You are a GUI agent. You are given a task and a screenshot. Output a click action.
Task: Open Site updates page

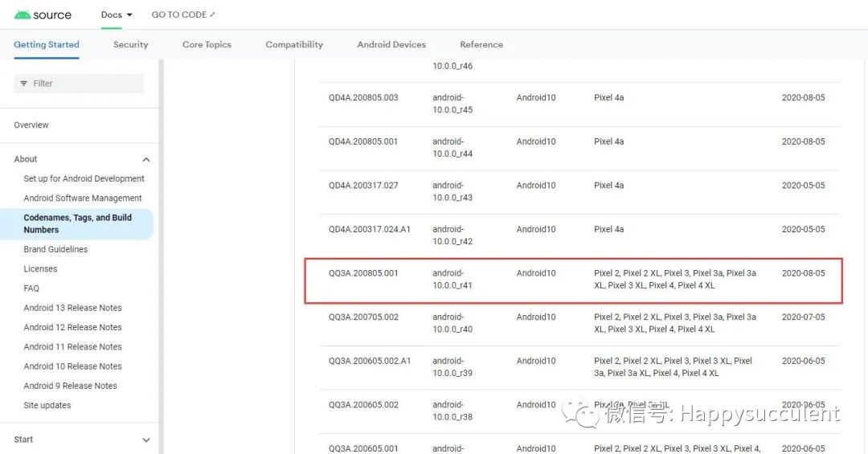[x=47, y=405]
